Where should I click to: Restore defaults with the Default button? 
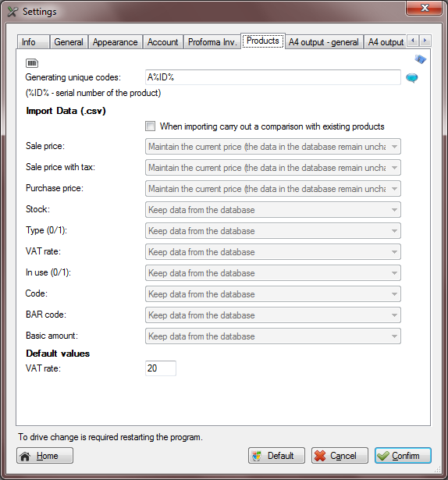[x=276, y=456]
